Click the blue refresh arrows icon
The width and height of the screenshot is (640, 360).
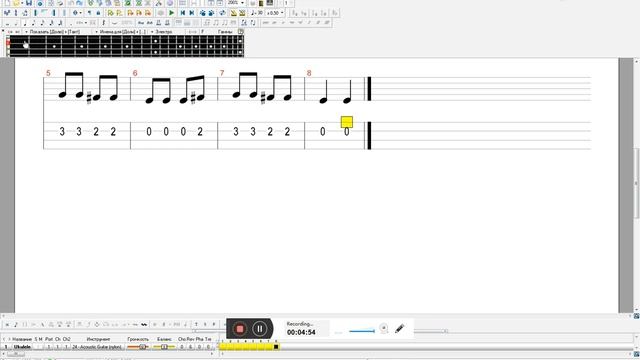[222, 13]
